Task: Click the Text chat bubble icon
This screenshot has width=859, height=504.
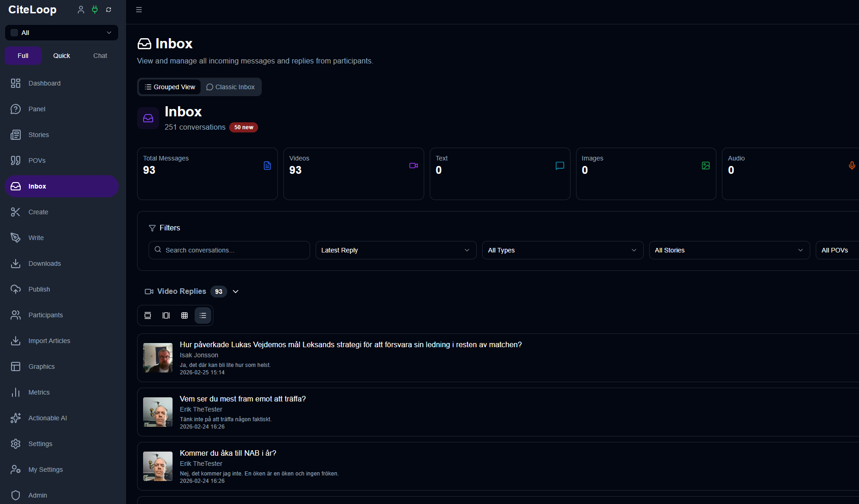Action: (x=560, y=166)
